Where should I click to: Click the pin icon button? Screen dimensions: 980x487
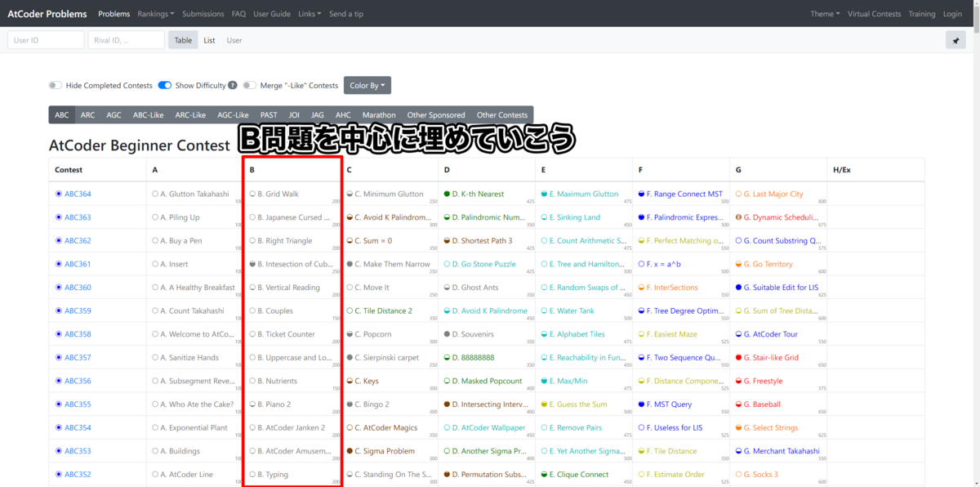click(x=955, y=40)
